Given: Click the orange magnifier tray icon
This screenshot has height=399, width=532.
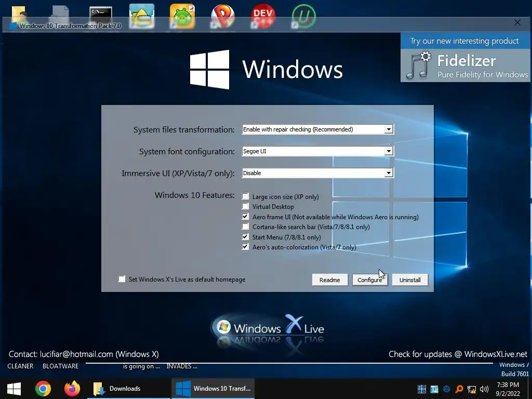Looking at the screenshot, I should [459, 389].
